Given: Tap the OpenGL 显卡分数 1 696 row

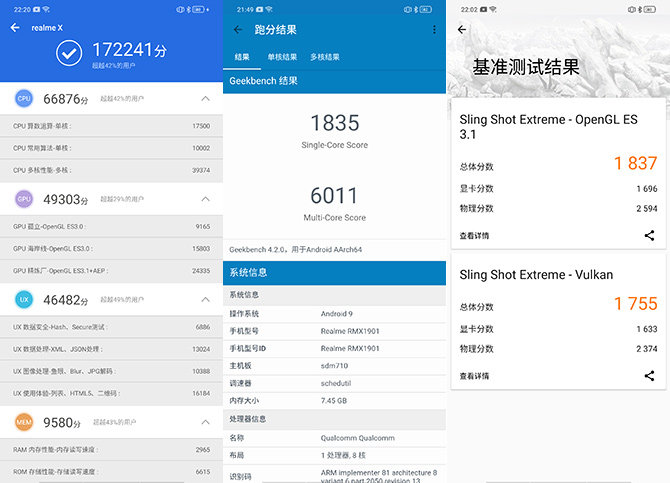Looking at the screenshot, I should [x=558, y=189].
